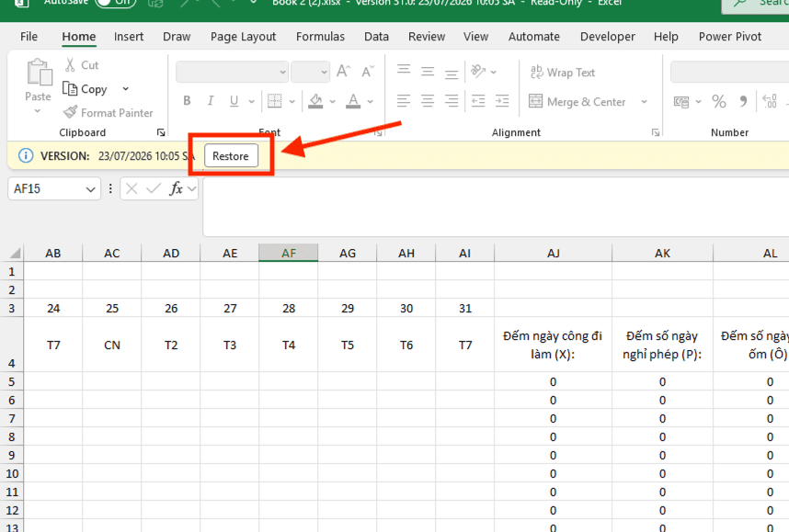The image size is (789, 532).
Task: Open the File menu
Action: (29, 37)
